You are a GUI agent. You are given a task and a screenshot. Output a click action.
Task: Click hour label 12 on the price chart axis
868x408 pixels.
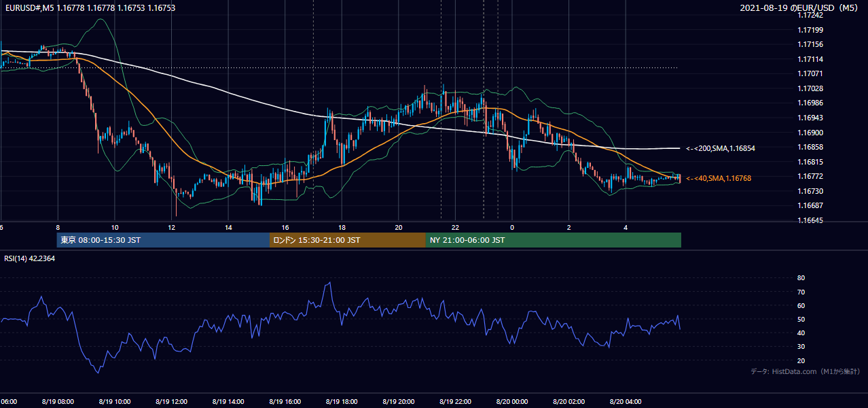pos(171,227)
